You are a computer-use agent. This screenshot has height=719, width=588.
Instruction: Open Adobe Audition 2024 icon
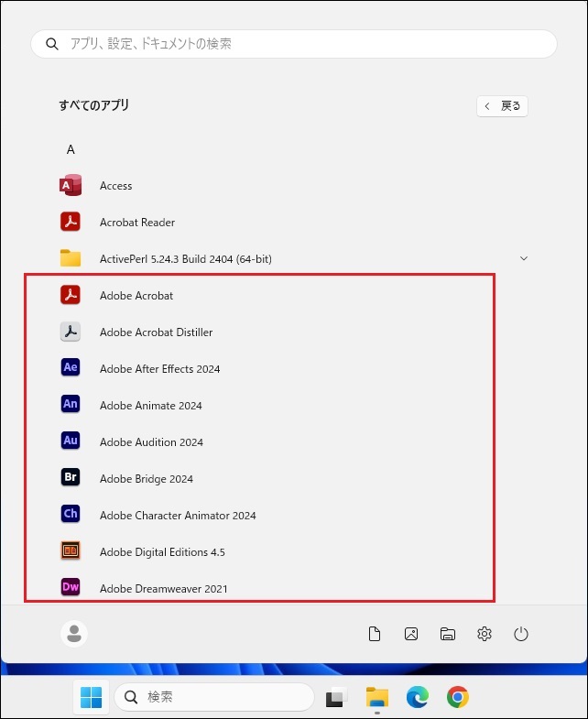[x=71, y=441]
